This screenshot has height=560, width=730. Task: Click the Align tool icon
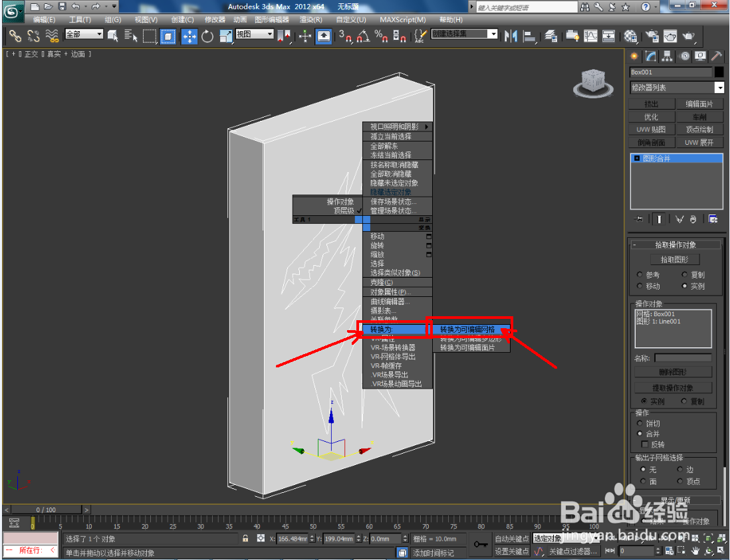click(x=529, y=36)
